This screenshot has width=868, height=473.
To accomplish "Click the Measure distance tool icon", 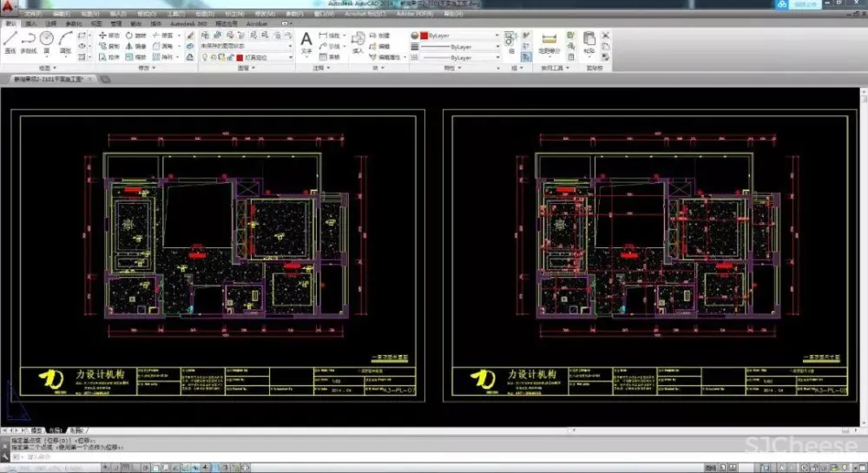I will (548, 41).
